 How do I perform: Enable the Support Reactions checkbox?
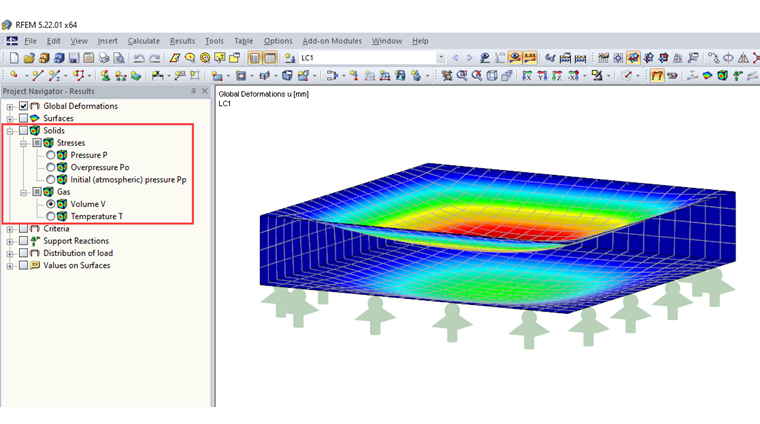[23, 241]
